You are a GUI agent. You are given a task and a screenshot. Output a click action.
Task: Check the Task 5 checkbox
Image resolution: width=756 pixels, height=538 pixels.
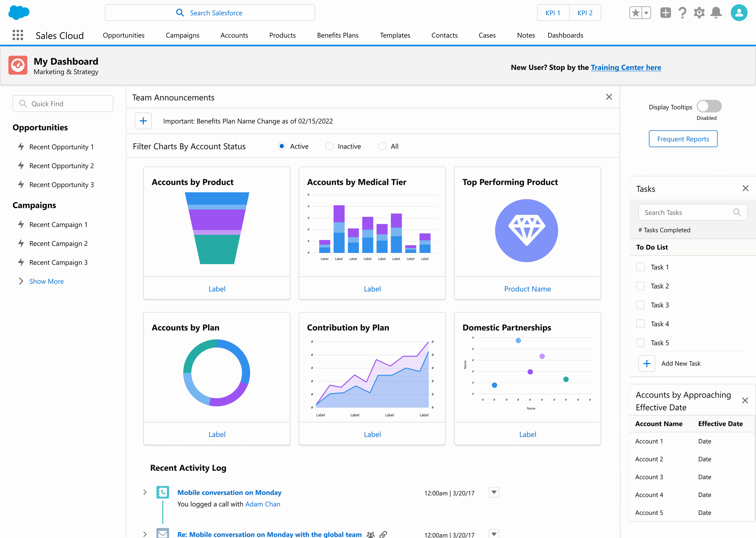click(640, 343)
